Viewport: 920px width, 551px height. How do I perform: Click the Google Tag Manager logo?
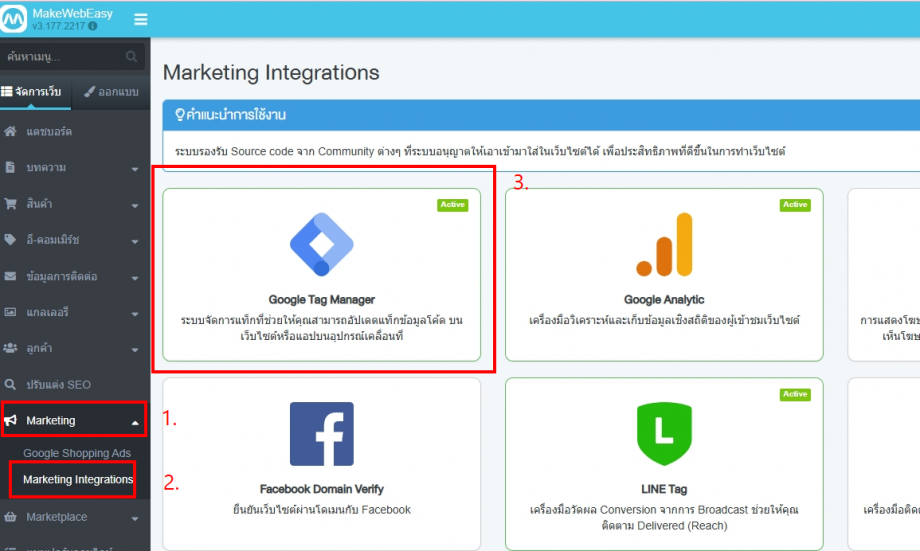pos(322,244)
